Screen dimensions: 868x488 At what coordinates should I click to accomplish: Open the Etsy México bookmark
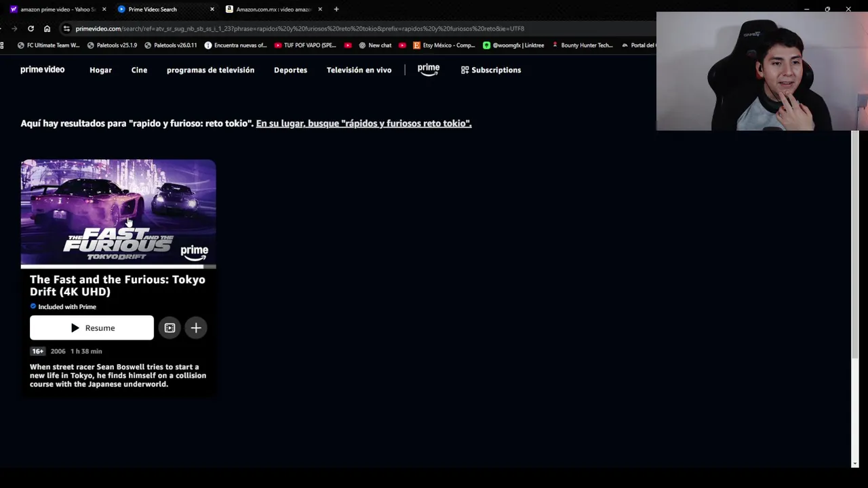(444, 45)
